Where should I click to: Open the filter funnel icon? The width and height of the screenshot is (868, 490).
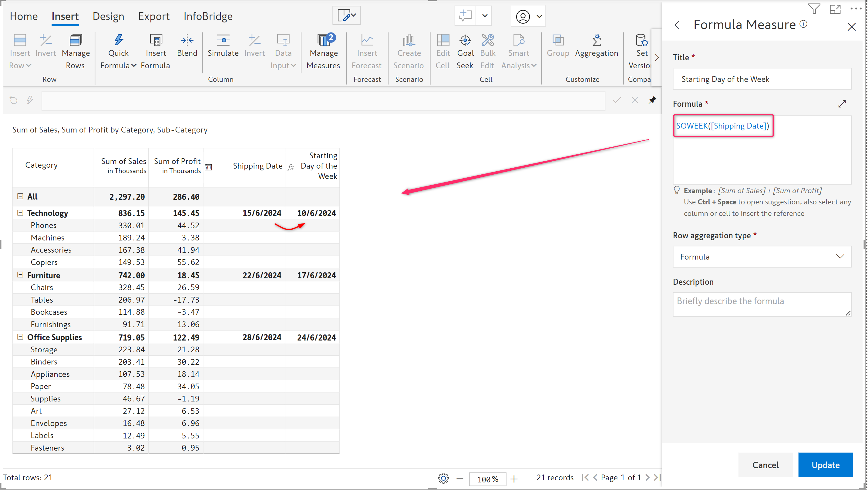[x=814, y=9]
